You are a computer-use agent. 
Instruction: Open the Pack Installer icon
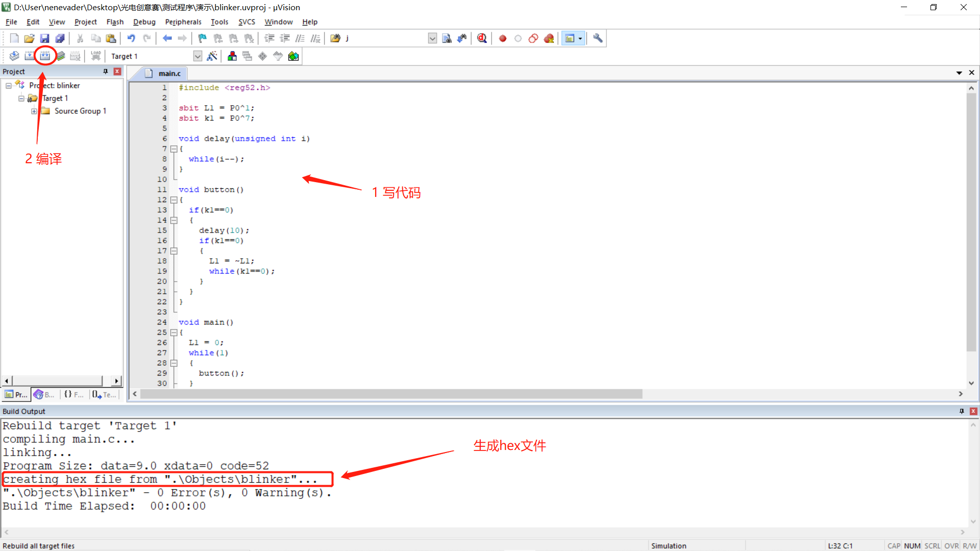tap(293, 56)
